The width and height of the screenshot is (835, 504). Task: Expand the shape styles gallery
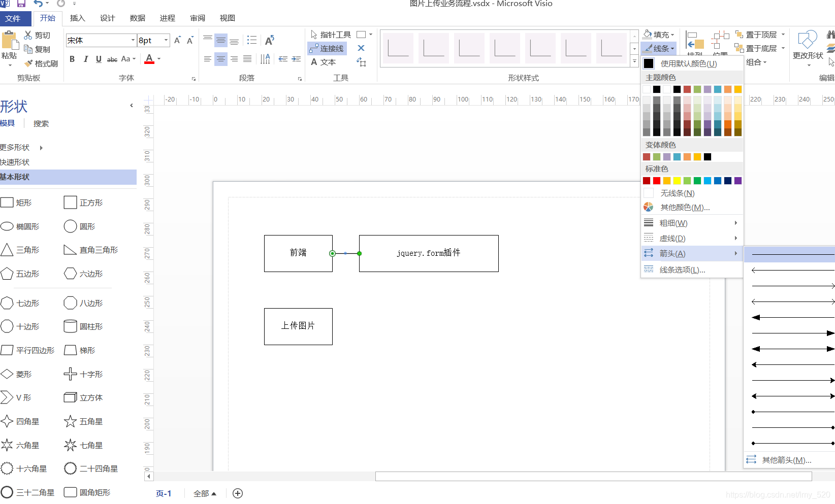pos(634,61)
